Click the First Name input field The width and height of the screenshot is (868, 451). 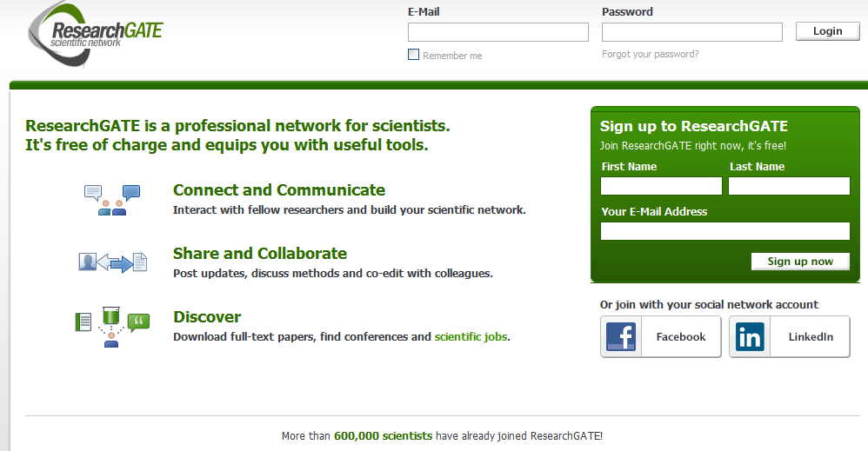click(x=662, y=186)
